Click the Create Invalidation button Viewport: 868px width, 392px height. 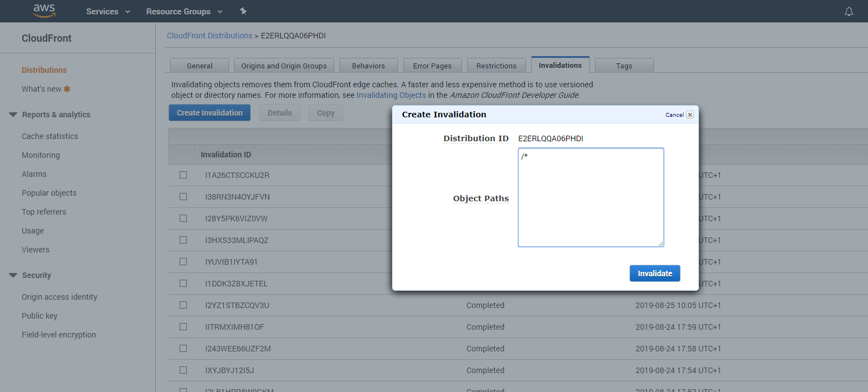[x=210, y=113]
